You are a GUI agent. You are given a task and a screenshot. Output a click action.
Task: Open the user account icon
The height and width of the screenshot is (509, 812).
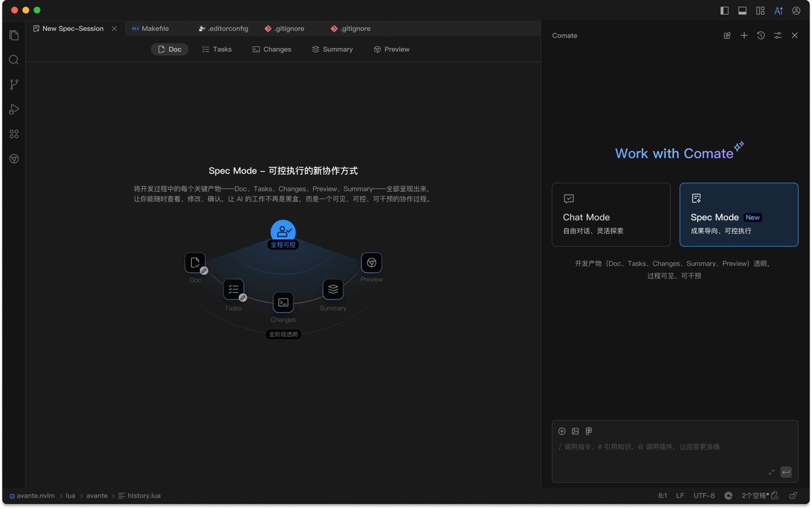[796, 10]
